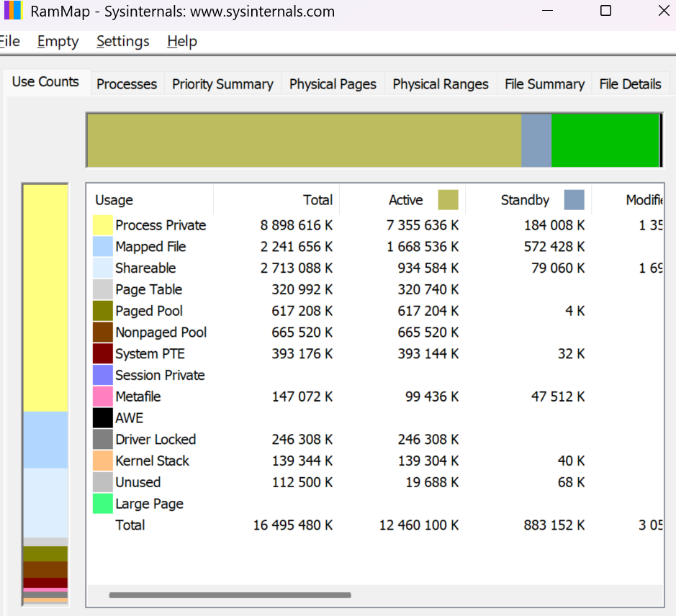Click the gray Page Table swatch

tap(103, 289)
